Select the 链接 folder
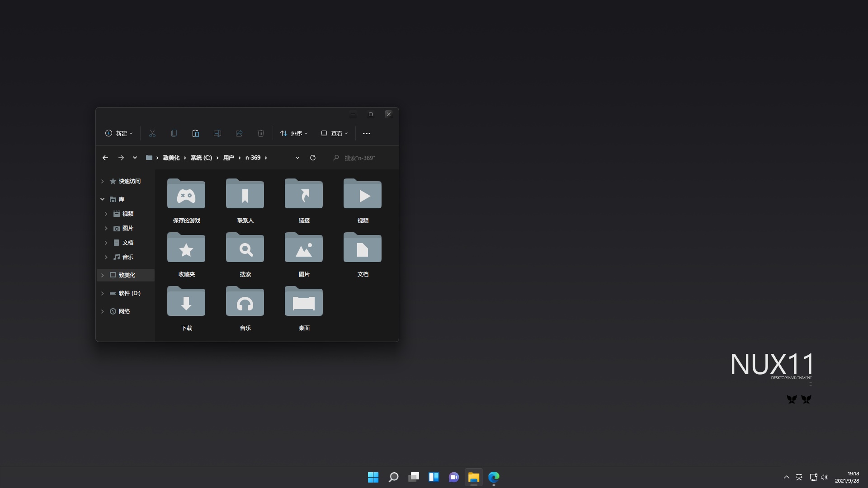The height and width of the screenshot is (488, 868). click(304, 201)
